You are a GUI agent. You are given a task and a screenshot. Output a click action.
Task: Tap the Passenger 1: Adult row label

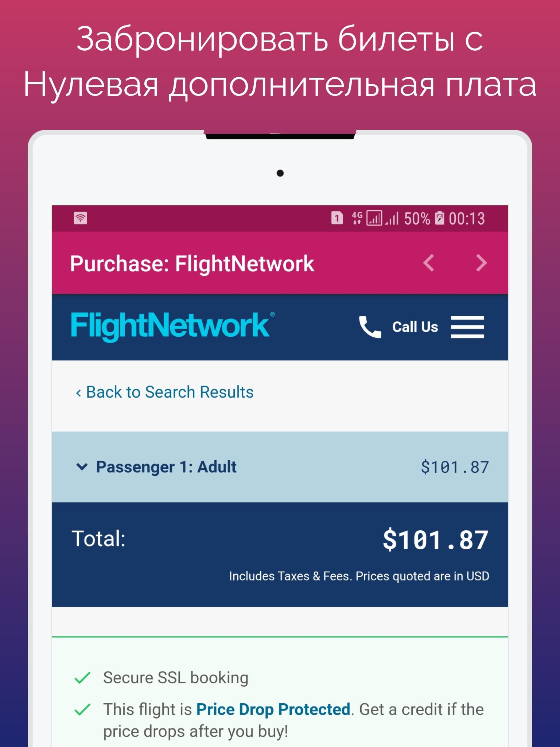pos(166,467)
